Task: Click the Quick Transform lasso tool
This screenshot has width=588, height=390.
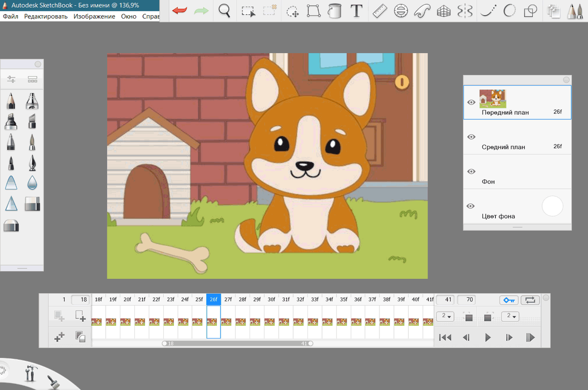Action: pyautogui.click(x=293, y=11)
